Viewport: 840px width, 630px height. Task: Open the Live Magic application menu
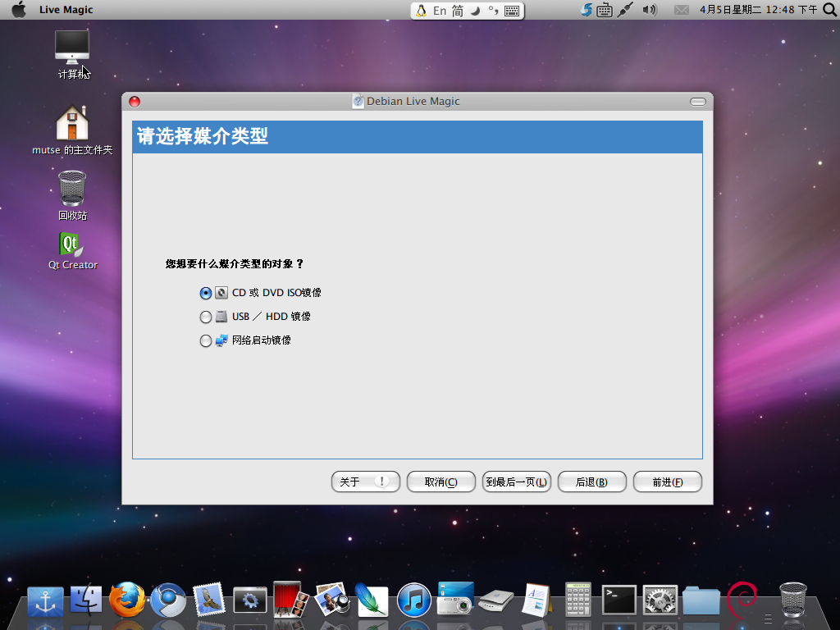coord(66,10)
